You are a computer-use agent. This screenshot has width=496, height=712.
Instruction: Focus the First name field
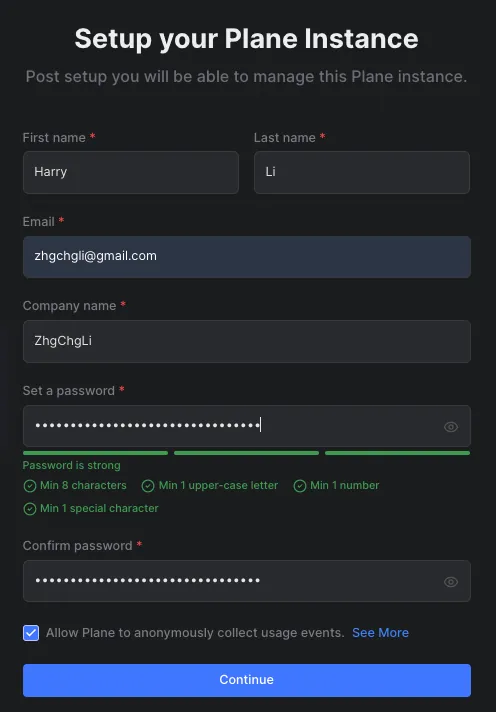click(x=131, y=172)
